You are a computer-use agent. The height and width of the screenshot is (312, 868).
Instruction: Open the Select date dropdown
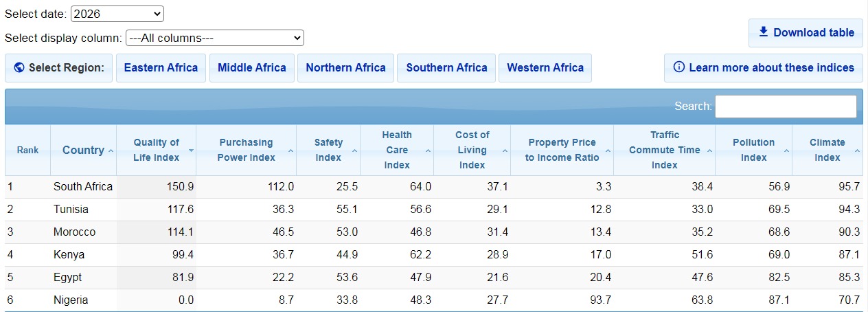point(117,14)
